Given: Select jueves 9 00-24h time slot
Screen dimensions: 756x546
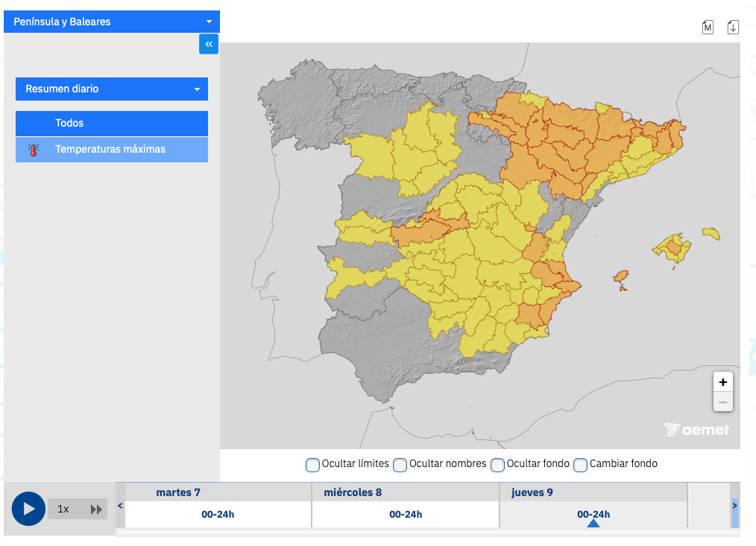Looking at the screenshot, I should click(x=593, y=514).
